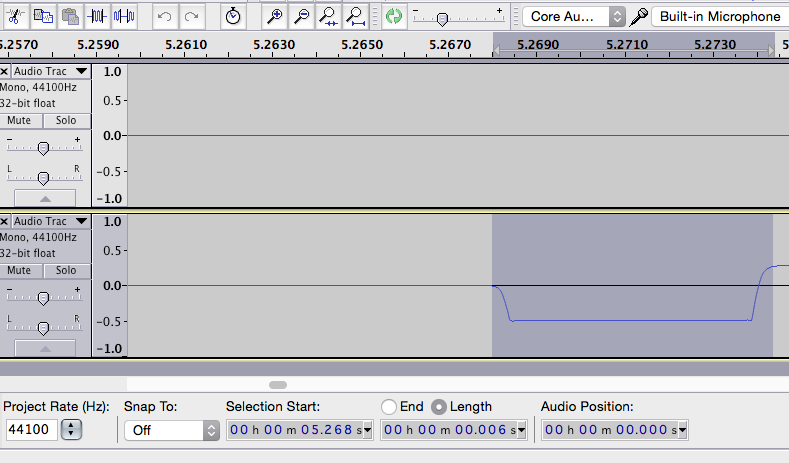Click the Zoom In magnifier
The image size is (789, 463).
[274, 16]
